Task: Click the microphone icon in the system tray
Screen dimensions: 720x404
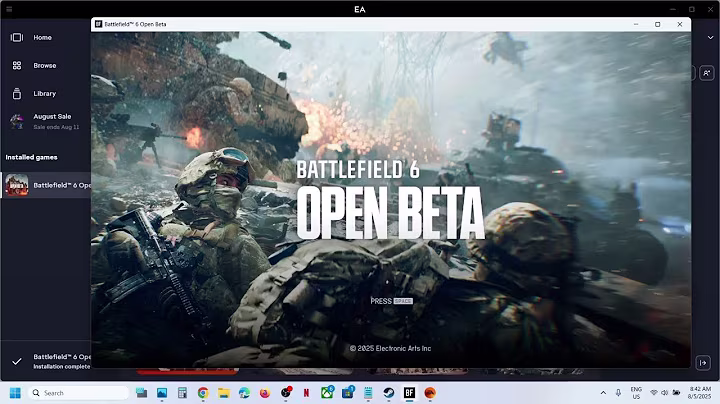Action: click(618, 393)
